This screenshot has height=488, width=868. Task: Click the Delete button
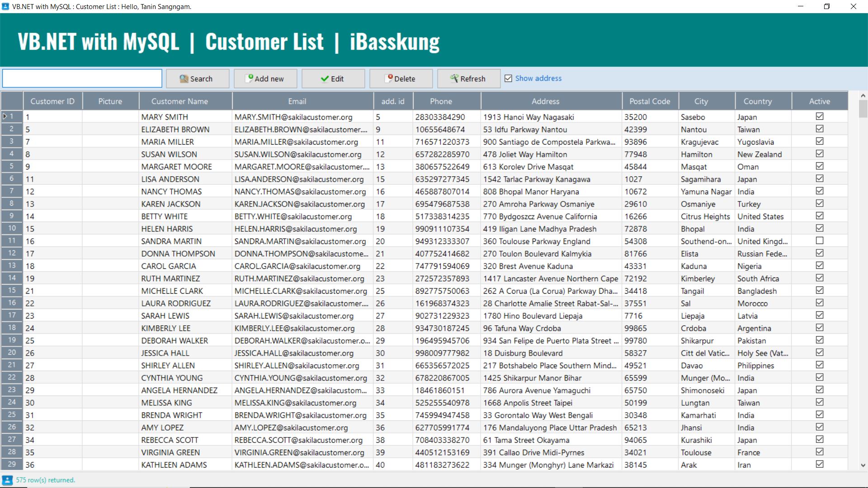pyautogui.click(x=401, y=79)
